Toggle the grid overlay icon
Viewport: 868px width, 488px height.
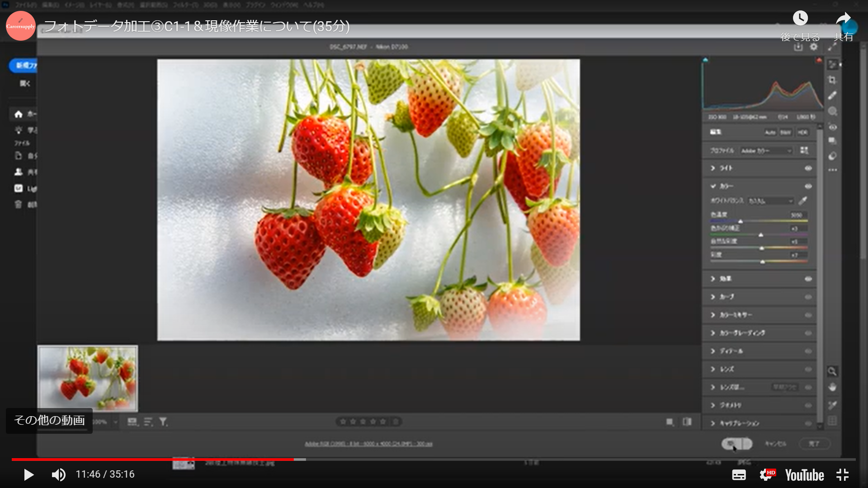pyautogui.click(x=832, y=421)
